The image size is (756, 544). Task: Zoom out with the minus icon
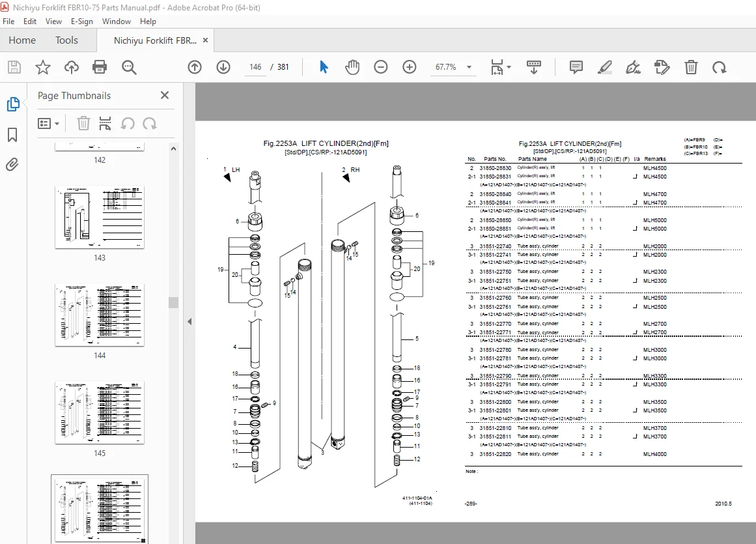pyautogui.click(x=381, y=67)
